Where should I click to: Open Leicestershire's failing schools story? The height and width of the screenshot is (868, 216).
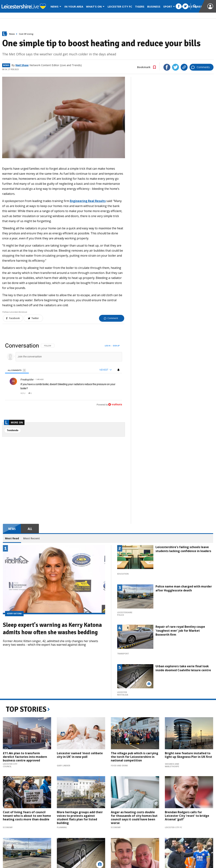(183, 549)
